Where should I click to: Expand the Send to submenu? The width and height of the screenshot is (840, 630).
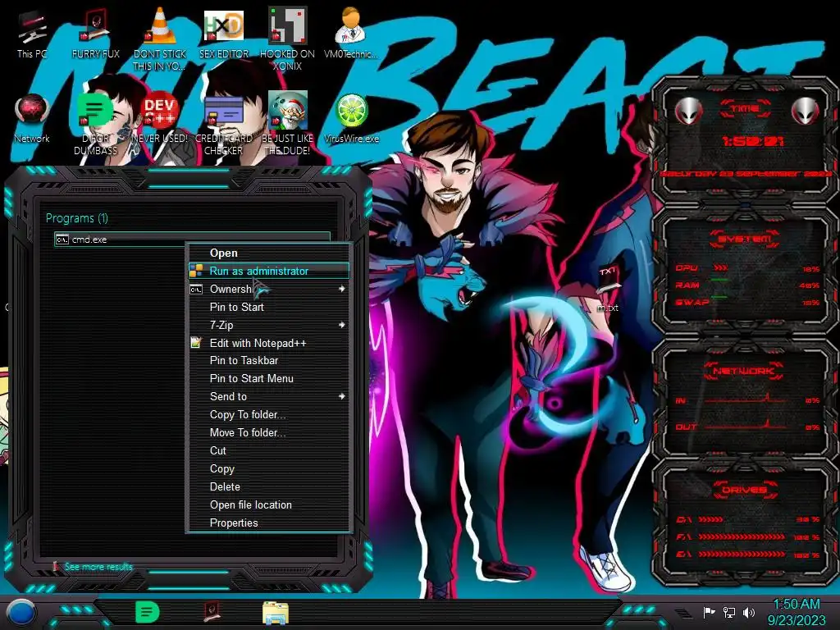coord(269,396)
